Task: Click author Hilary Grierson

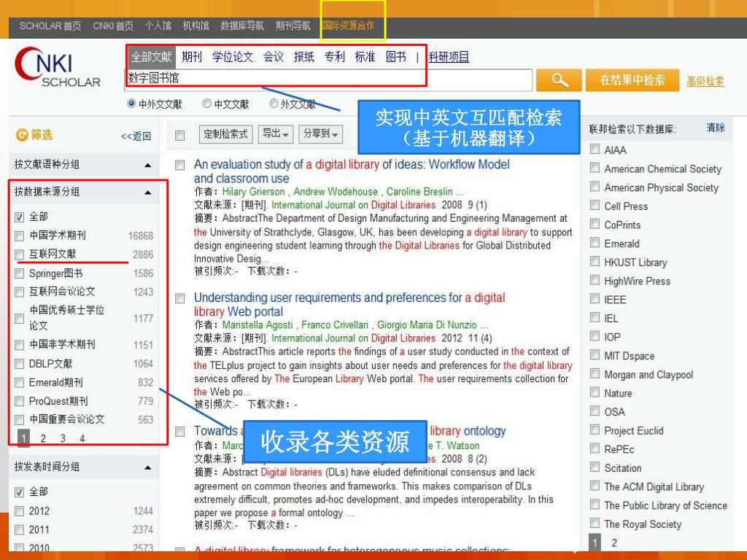Action: click(253, 192)
